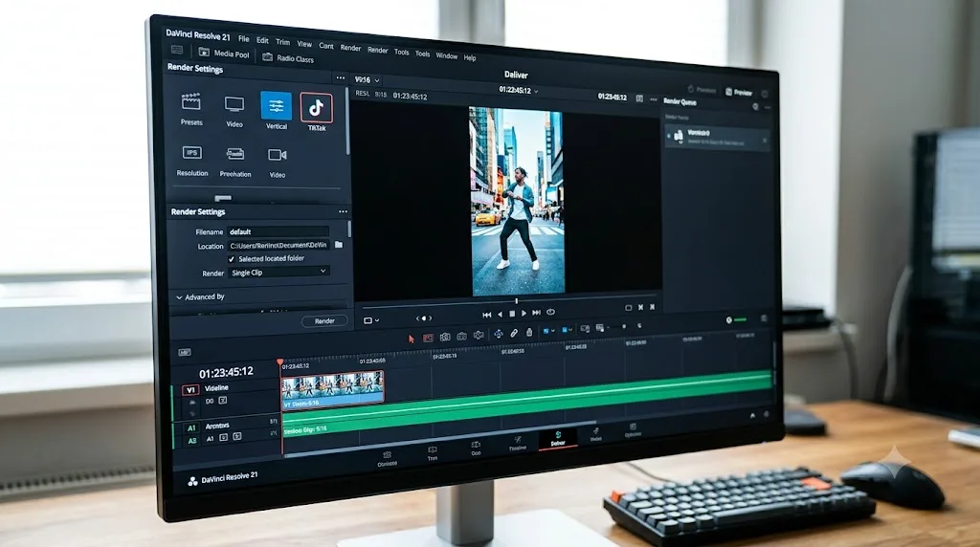The height and width of the screenshot is (547, 980).
Task: Skip to last frame in viewer
Action: [536, 312]
